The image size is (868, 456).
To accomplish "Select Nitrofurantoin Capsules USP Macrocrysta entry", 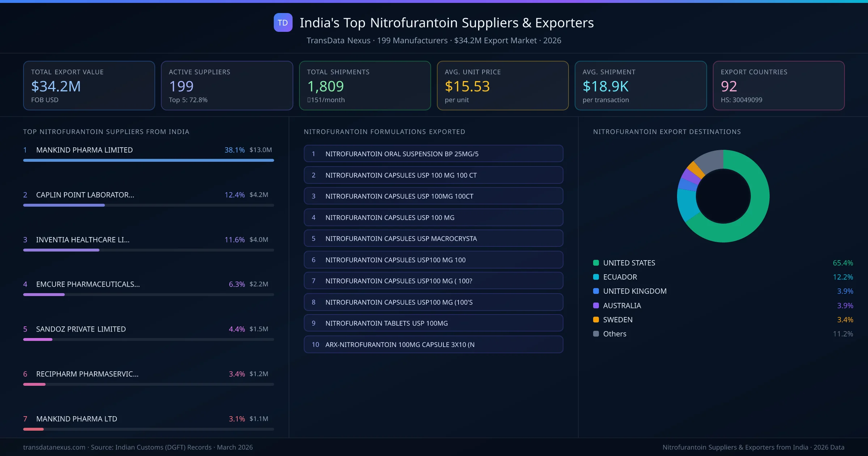I will click(433, 238).
